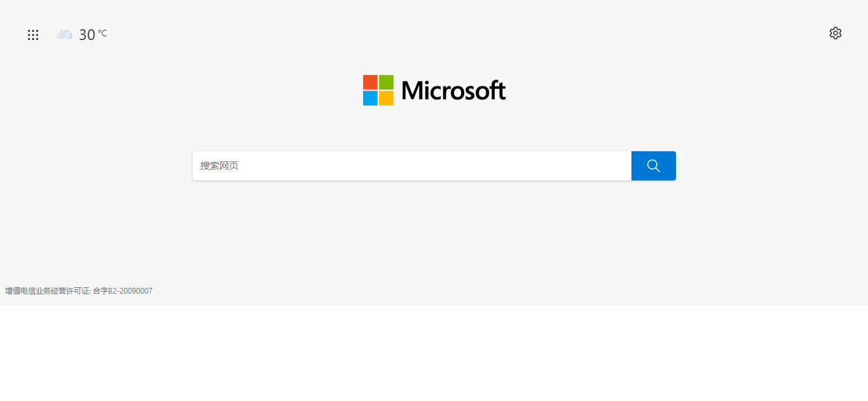The image size is (868, 401).
Task: Focus the 搜索网页 search box
Action: point(412,166)
